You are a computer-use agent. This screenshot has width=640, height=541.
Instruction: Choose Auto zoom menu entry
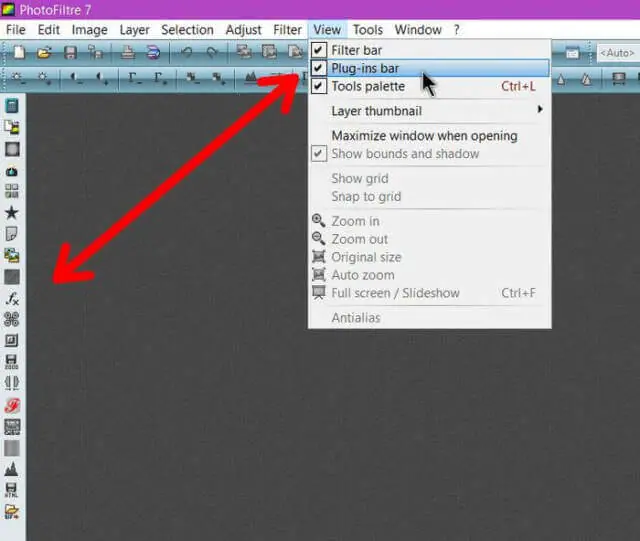(430, 275)
